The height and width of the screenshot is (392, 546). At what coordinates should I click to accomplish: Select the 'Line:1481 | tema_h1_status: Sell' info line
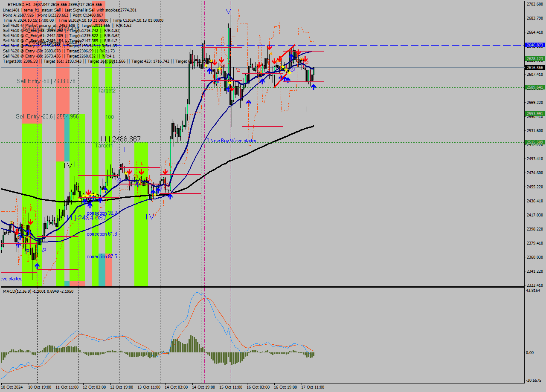[x=70, y=10]
